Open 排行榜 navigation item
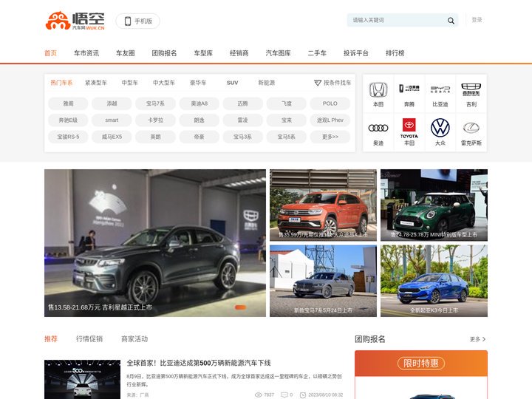 point(395,53)
